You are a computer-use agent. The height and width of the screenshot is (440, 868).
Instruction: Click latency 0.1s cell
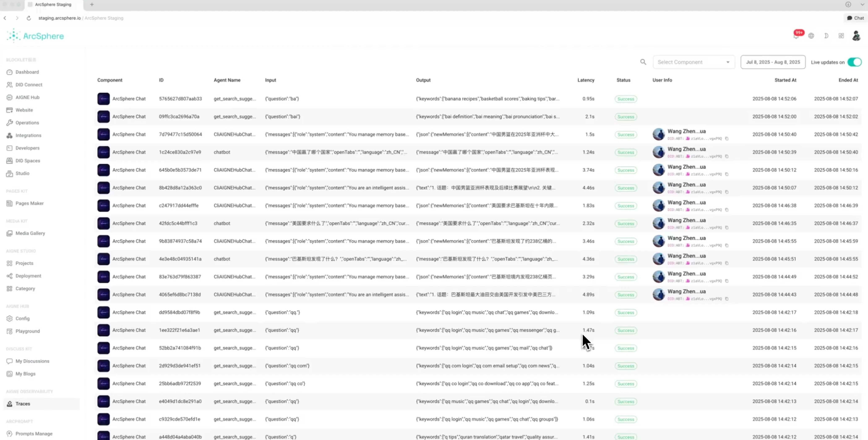[x=590, y=401]
